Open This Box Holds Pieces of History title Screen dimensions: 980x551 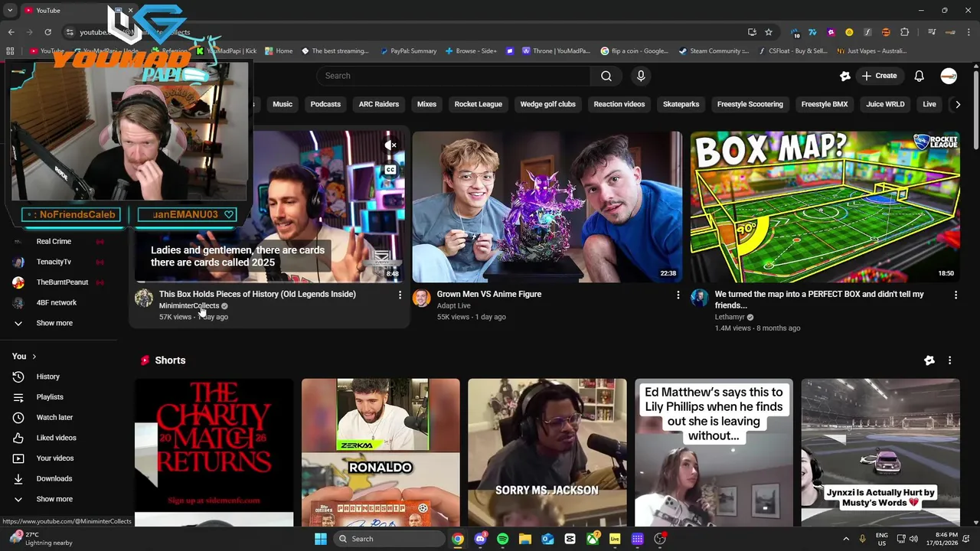257,294
